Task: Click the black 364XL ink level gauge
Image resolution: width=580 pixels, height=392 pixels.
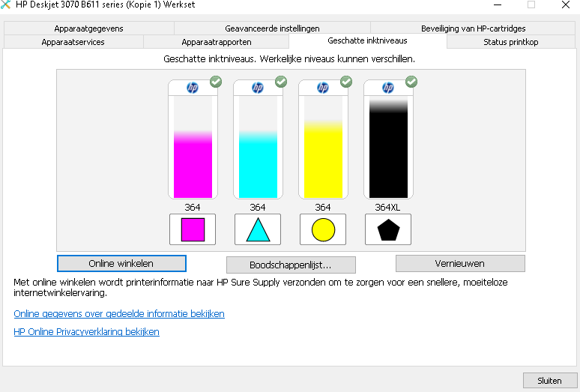Action: pyautogui.click(x=388, y=147)
